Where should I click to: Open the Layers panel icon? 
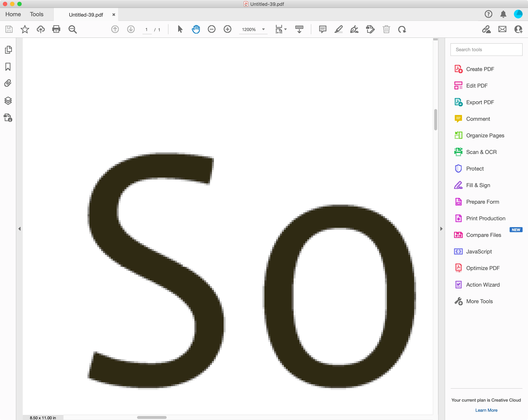click(x=8, y=101)
